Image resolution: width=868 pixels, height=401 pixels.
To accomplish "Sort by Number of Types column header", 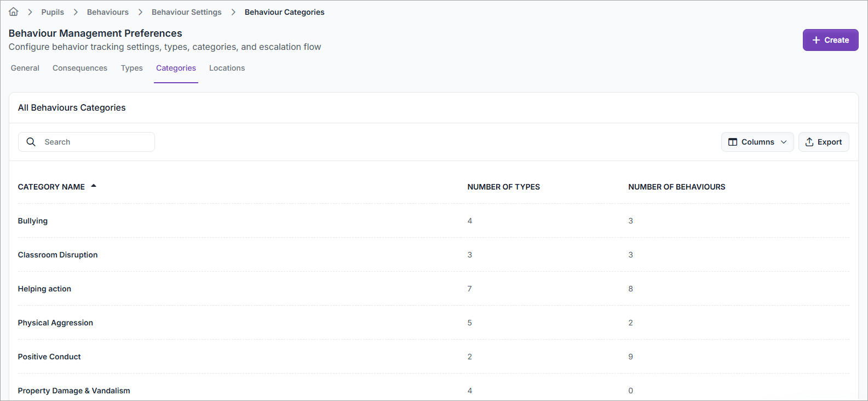I will 503,187.
